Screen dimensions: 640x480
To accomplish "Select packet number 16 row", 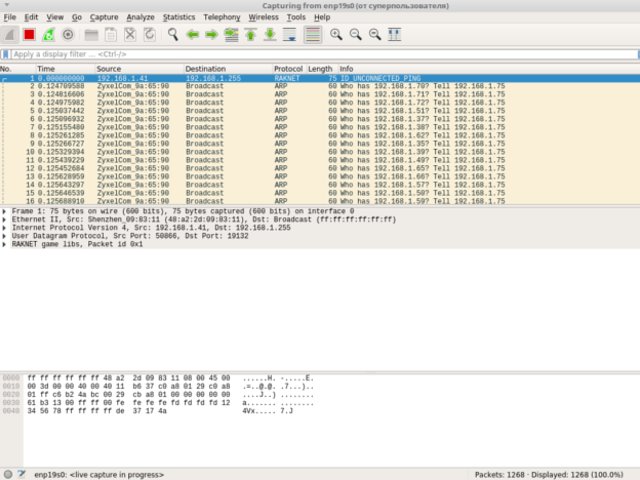I will coord(320,201).
